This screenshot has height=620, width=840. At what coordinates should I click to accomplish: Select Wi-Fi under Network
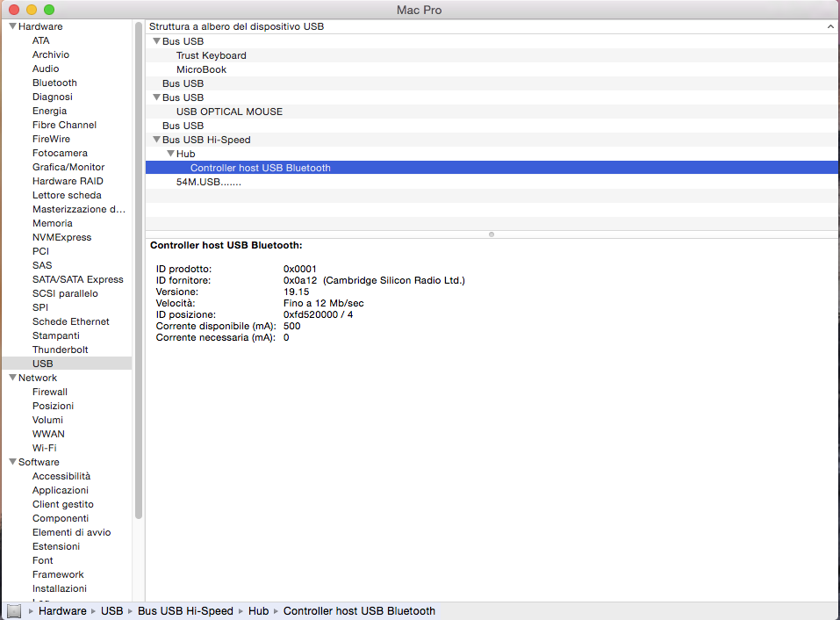(44, 448)
